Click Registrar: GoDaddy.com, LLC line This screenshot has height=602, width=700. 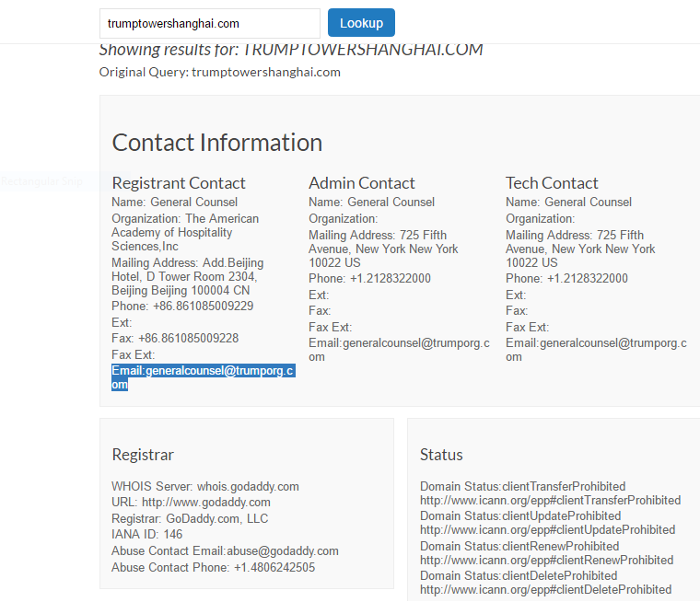[x=190, y=518]
